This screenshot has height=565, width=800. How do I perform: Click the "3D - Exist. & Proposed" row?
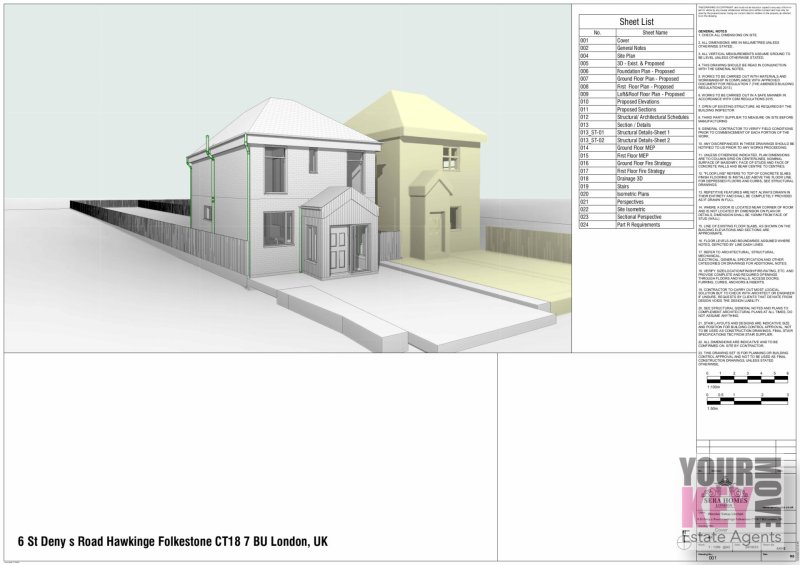coord(636,63)
